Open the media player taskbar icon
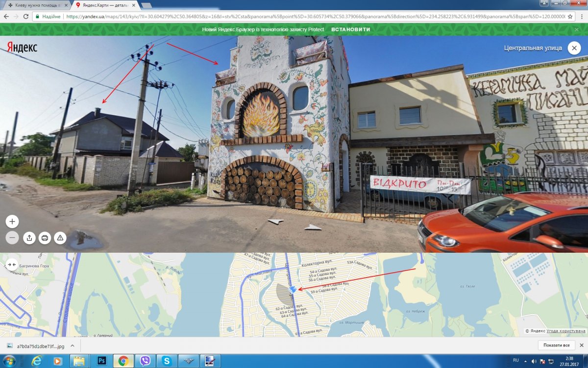Image resolution: width=588 pixels, height=368 pixels. (x=57, y=361)
